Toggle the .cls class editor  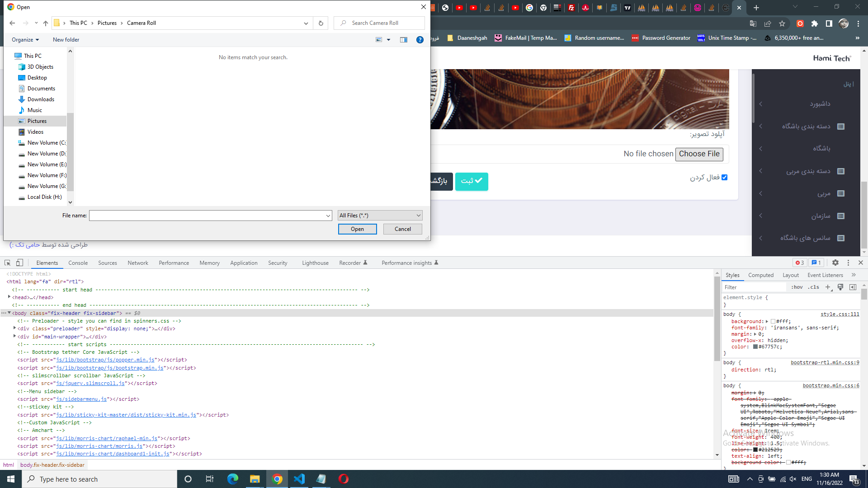click(814, 287)
